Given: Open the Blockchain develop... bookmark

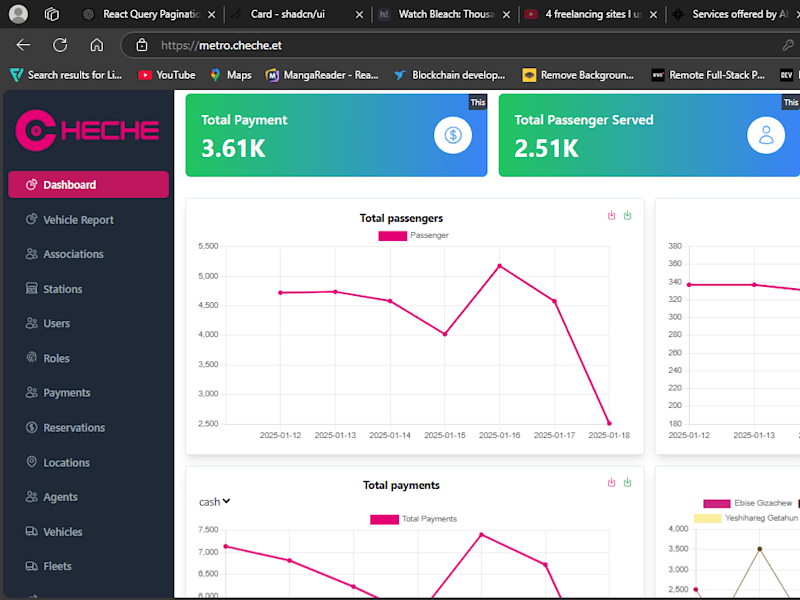Looking at the screenshot, I should (x=449, y=75).
